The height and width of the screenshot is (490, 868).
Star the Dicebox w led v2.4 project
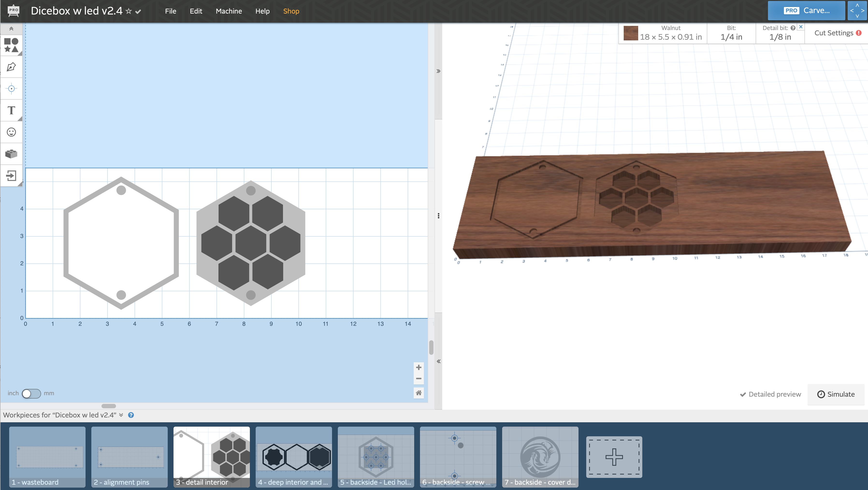[x=128, y=11]
